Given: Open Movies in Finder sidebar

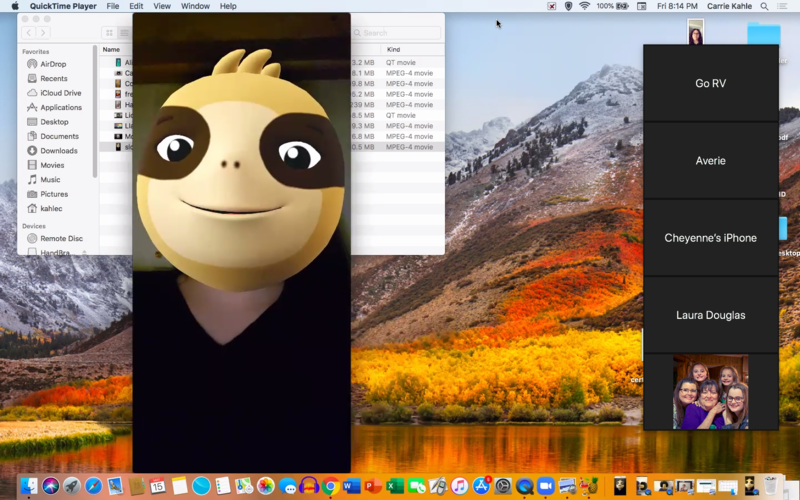Looking at the screenshot, I should pyautogui.click(x=52, y=165).
